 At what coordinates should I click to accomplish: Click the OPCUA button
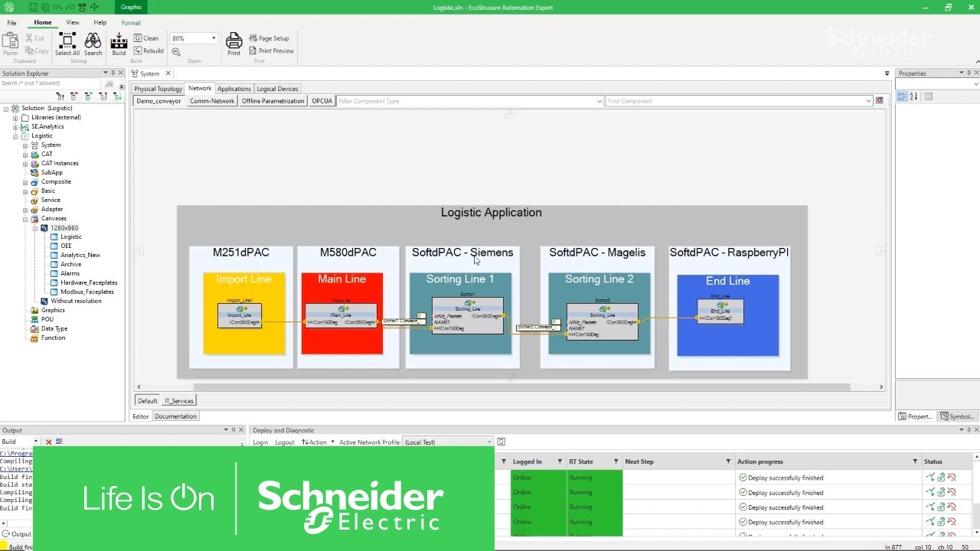coord(322,101)
